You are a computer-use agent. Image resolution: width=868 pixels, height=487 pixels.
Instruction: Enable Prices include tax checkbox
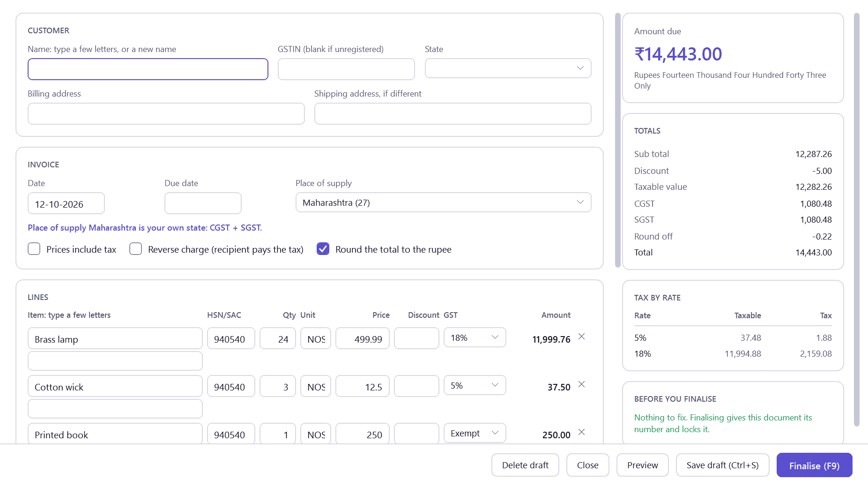click(x=34, y=249)
